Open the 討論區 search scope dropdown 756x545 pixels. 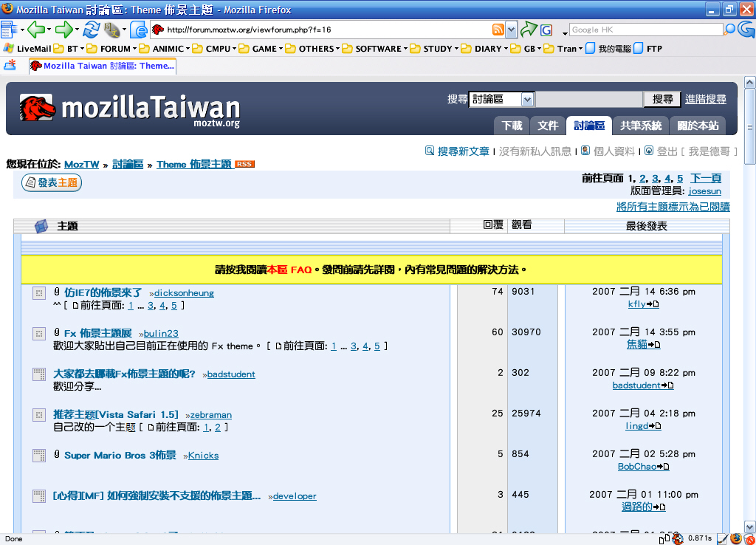(527, 99)
